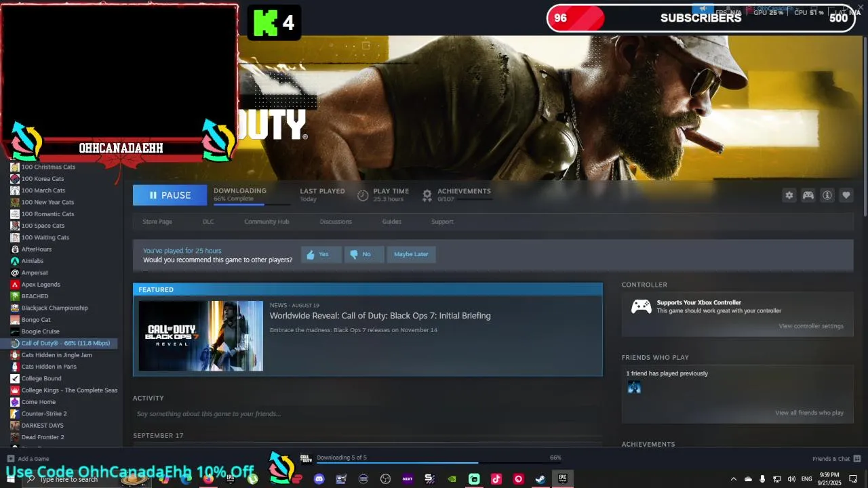Click the 100 Space Cats icon
This screenshot has height=488, width=868.
pyautogui.click(x=14, y=226)
